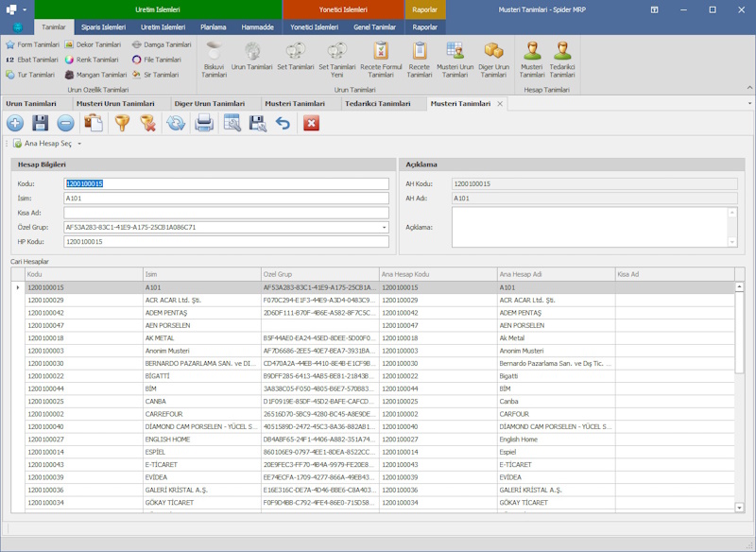Click Tur Tanimlari in ribbon
The height and width of the screenshot is (552, 756).
(30, 75)
